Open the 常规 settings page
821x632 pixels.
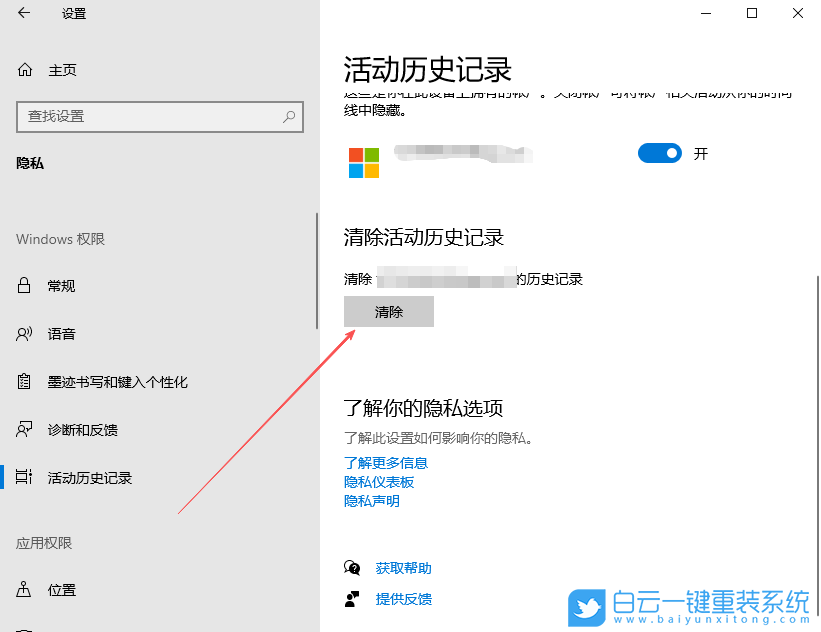(x=60, y=285)
